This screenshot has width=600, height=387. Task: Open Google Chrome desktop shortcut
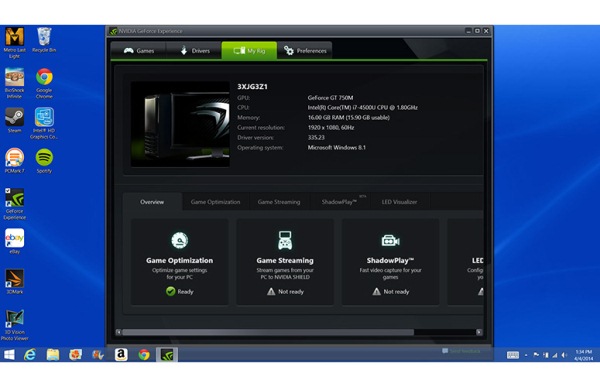[44, 83]
